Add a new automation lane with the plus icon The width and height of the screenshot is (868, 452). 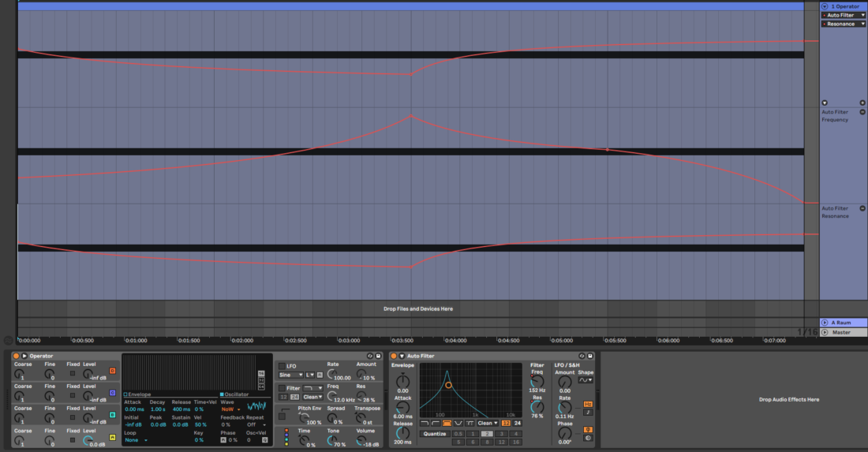click(x=862, y=103)
